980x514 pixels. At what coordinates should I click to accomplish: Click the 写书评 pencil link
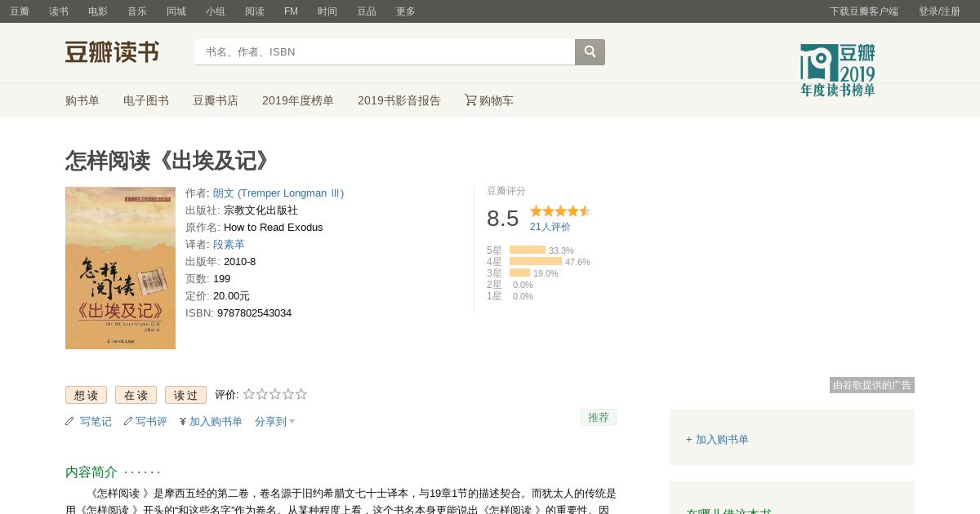tap(145, 422)
